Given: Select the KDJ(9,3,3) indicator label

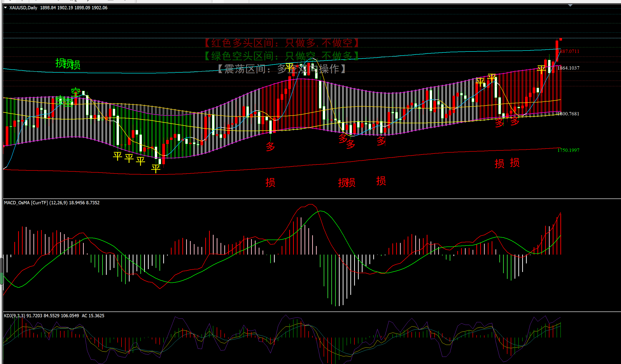Looking at the screenshot, I should pos(14,316).
